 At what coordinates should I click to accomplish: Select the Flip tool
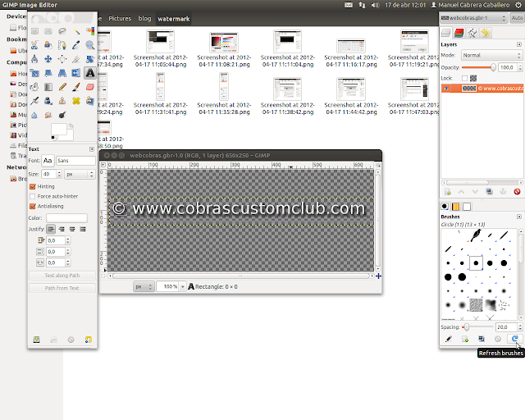click(76, 73)
